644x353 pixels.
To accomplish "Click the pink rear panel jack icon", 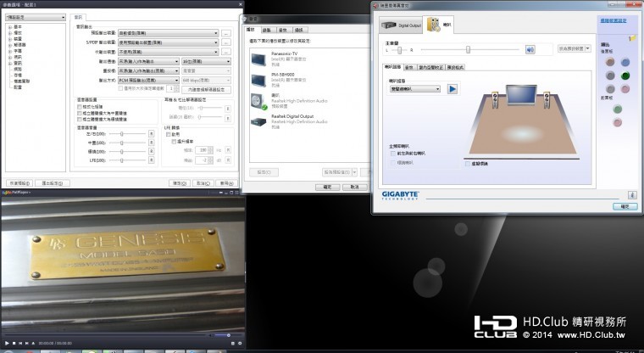I will pos(625,89).
